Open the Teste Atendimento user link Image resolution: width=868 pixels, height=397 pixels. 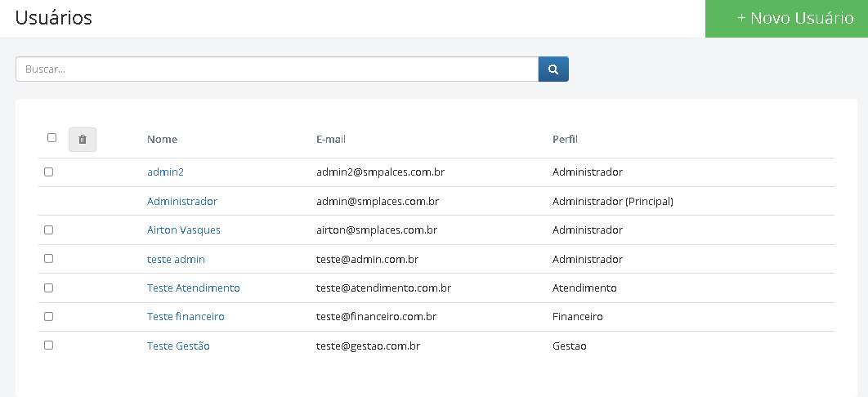point(193,288)
